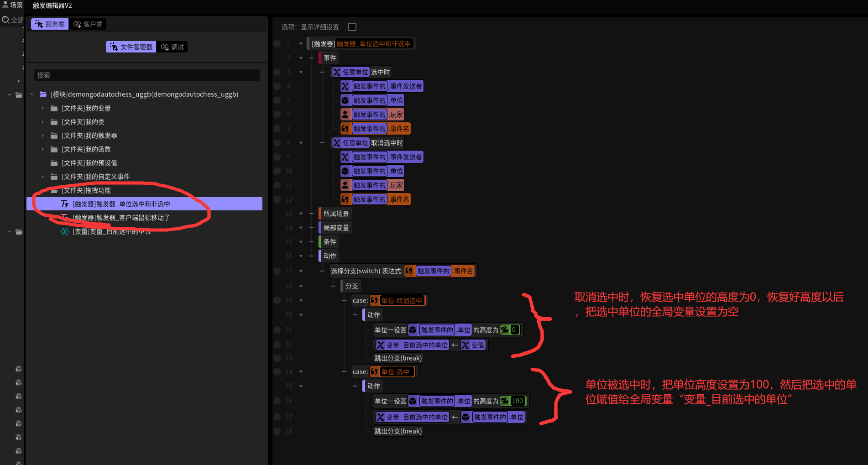This screenshot has width=868, height=465.
Task: Click the event-name quote icon on line 7
Action: click(x=345, y=129)
